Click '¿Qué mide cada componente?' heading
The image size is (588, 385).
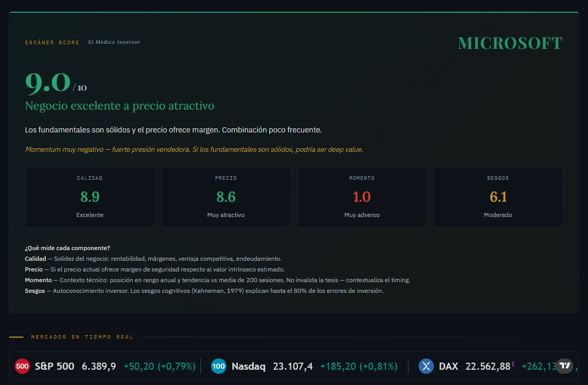pyautogui.click(x=68, y=248)
